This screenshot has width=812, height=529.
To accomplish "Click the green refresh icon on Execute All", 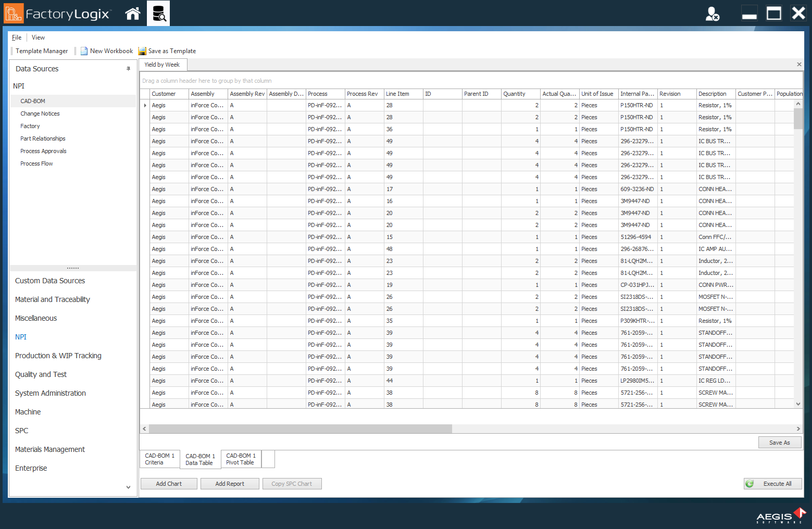I will tap(750, 483).
